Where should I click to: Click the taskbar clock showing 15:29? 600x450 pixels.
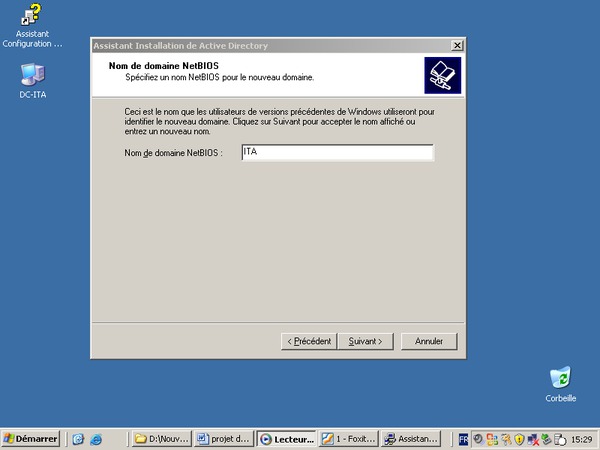pos(581,439)
